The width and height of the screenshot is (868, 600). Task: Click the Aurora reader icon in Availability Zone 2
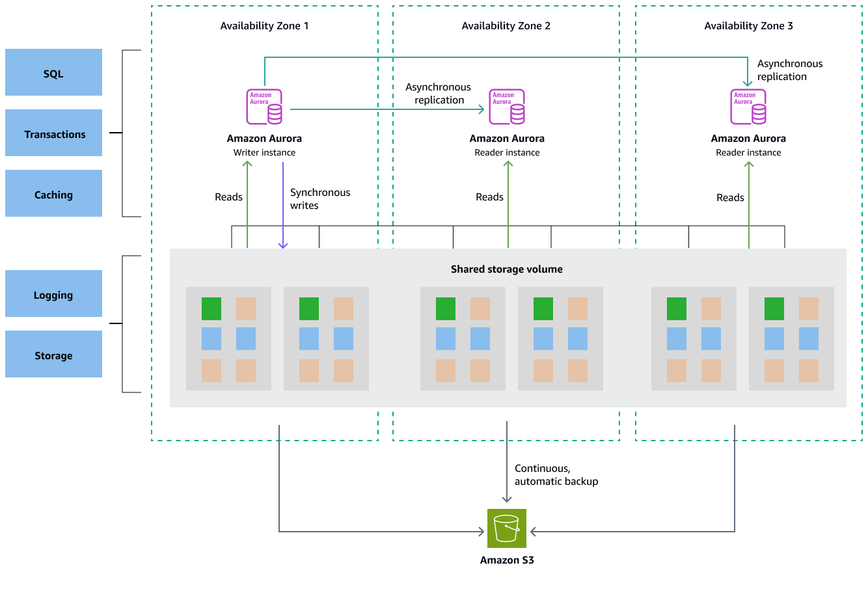click(507, 106)
